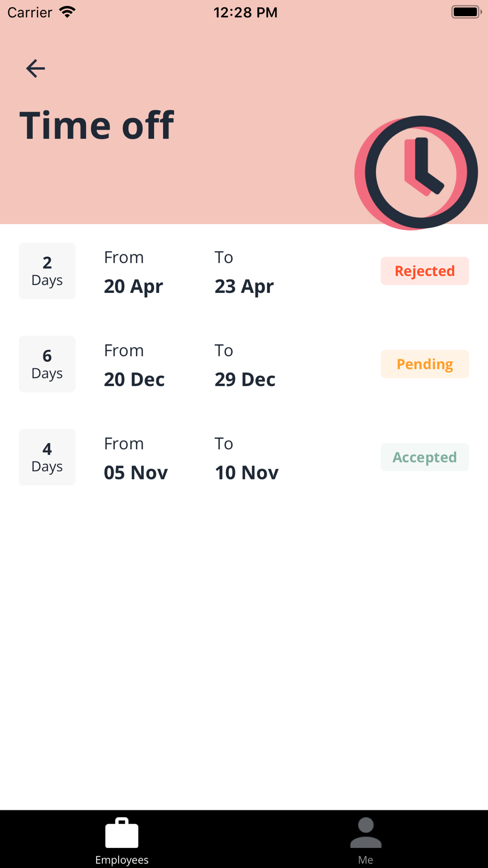Open the Me person tab icon

366,833
